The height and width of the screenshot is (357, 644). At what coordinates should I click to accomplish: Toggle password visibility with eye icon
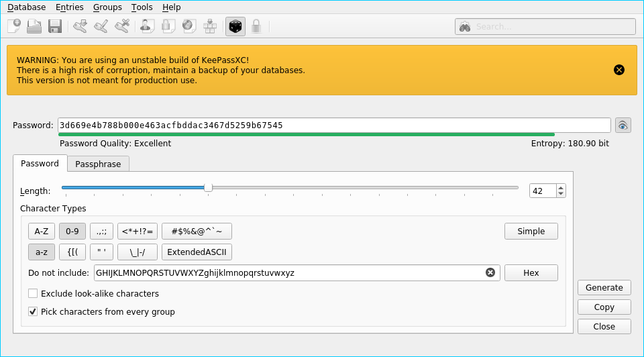(623, 125)
